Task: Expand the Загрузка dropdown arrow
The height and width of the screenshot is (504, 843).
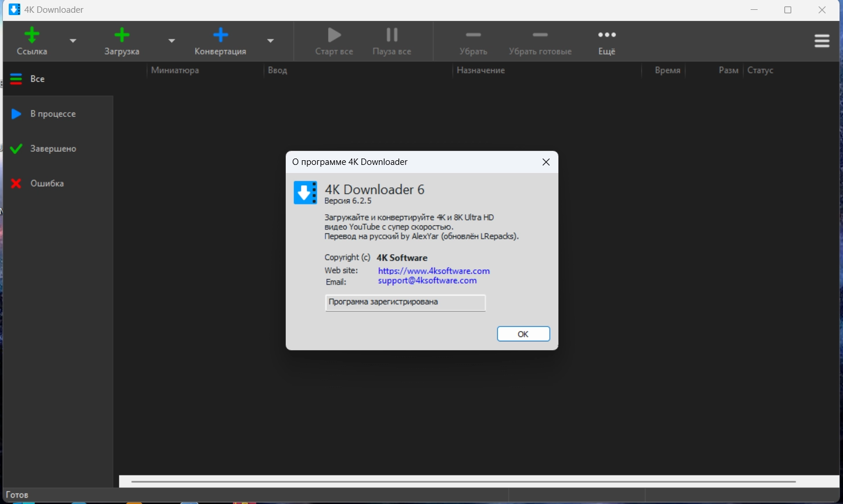Action: coord(171,41)
